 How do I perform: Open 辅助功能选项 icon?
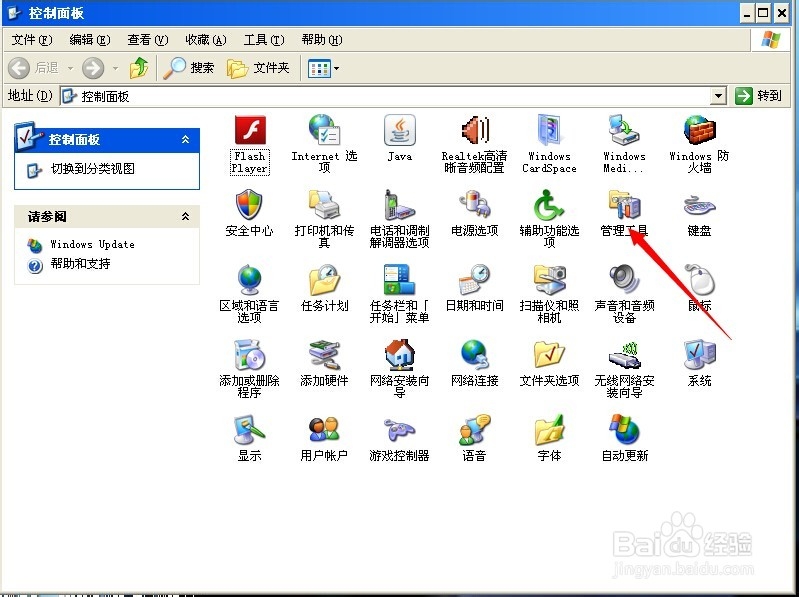pos(549,205)
